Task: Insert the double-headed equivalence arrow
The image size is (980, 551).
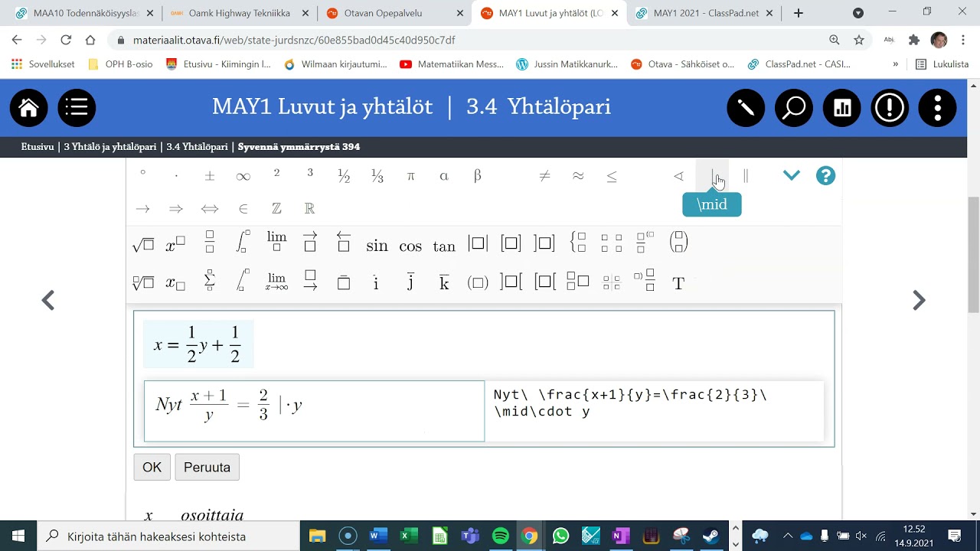Action: [210, 208]
